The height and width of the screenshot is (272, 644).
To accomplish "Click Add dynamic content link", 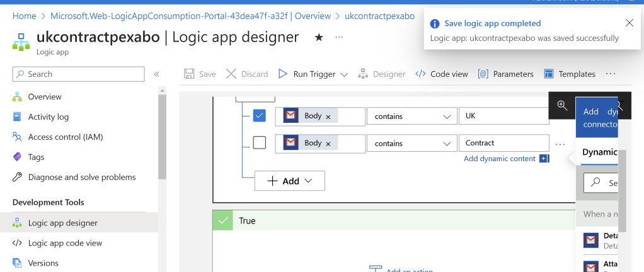I will (500, 159).
